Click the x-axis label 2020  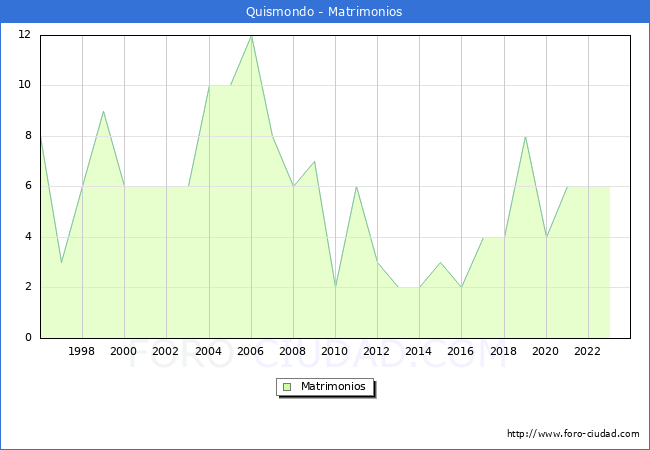pyautogui.click(x=545, y=351)
